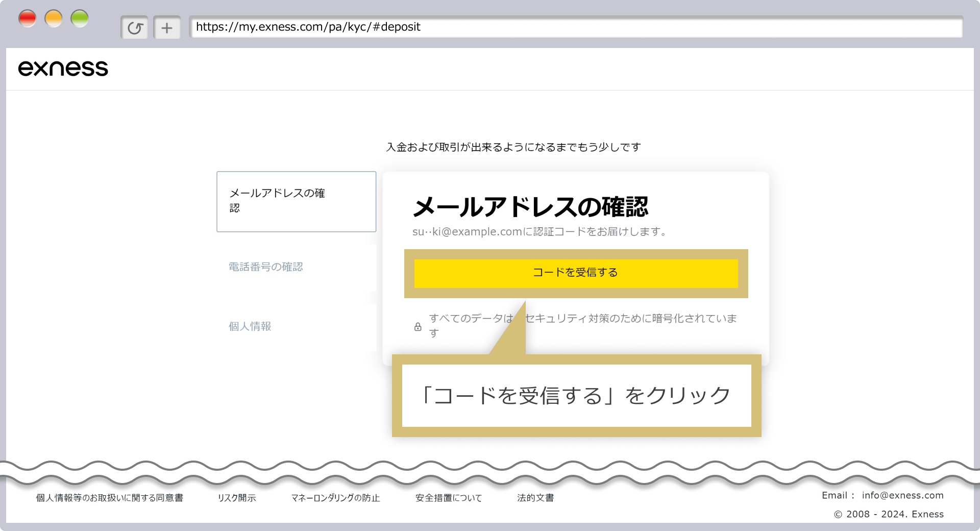Viewport: 980px width, 531px height.
Task: Open the 法的文書 footer link
Action: 535,498
